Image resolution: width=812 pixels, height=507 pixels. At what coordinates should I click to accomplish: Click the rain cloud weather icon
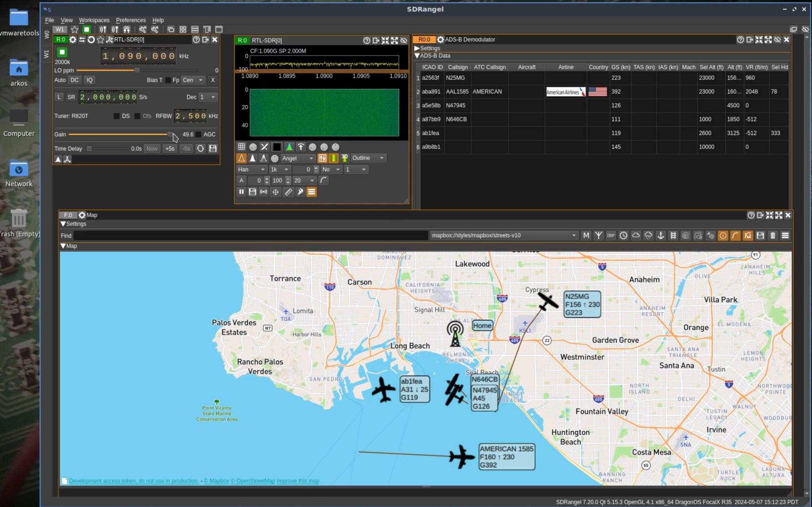[648, 236]
